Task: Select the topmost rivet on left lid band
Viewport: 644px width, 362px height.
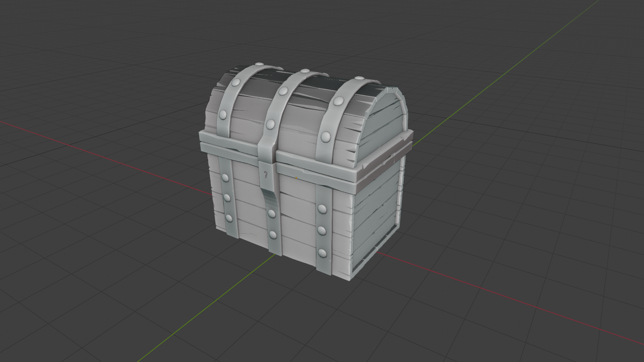Action: click(259, 64)
